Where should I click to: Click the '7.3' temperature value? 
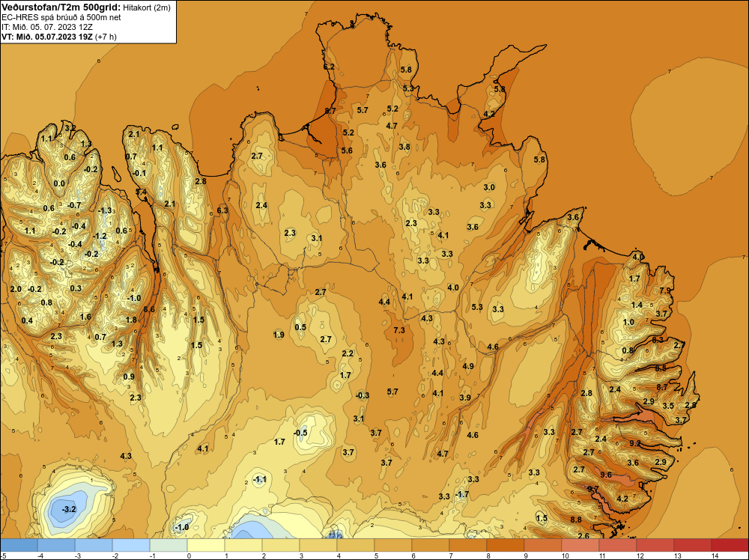click(x=399, y=330)
